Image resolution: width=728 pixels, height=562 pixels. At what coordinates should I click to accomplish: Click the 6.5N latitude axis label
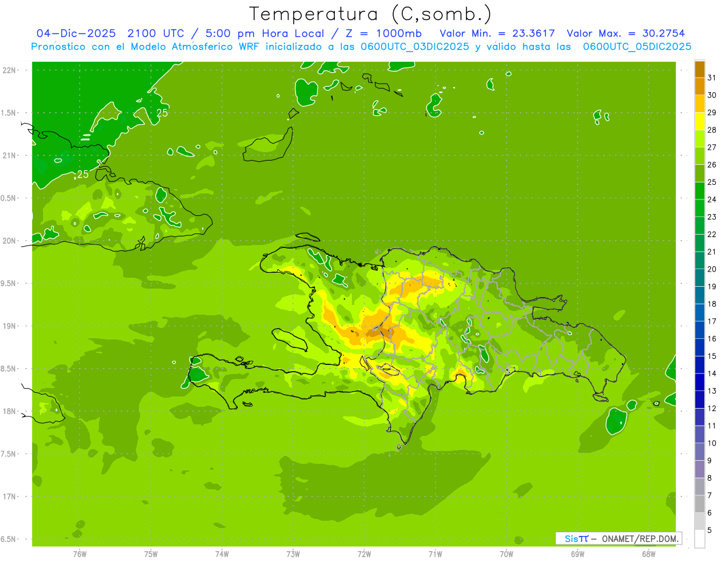point(8,539)
